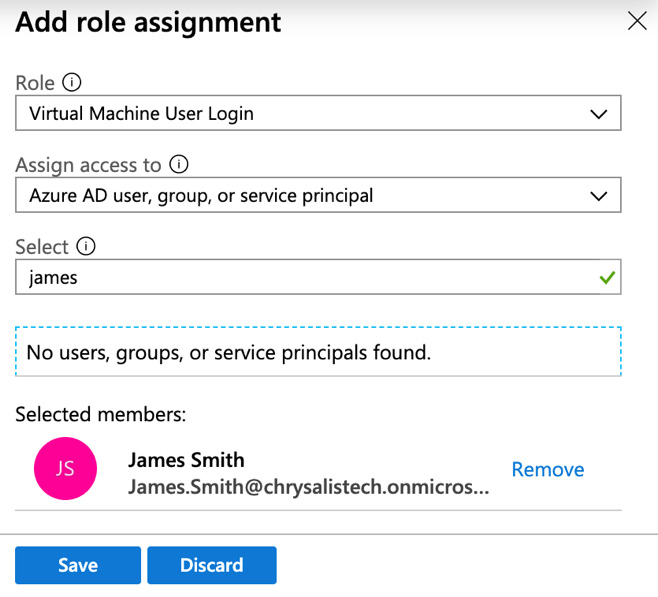This screenshot has width=658, height=597.
Task: Click the Add role assignment title
Action: [x=148, y=22]
